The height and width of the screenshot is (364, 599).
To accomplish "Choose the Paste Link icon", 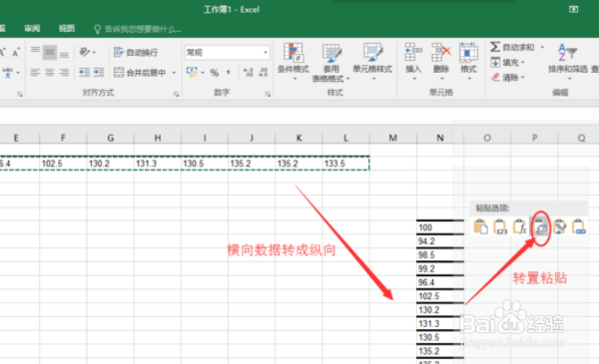I will (x=579, y=226).
